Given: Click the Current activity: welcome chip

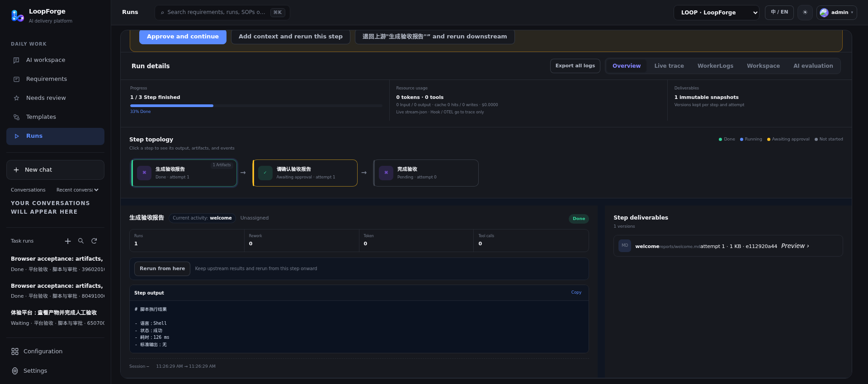Looking at the screenshot, I should pyautogui.click(x=202, y=218).
